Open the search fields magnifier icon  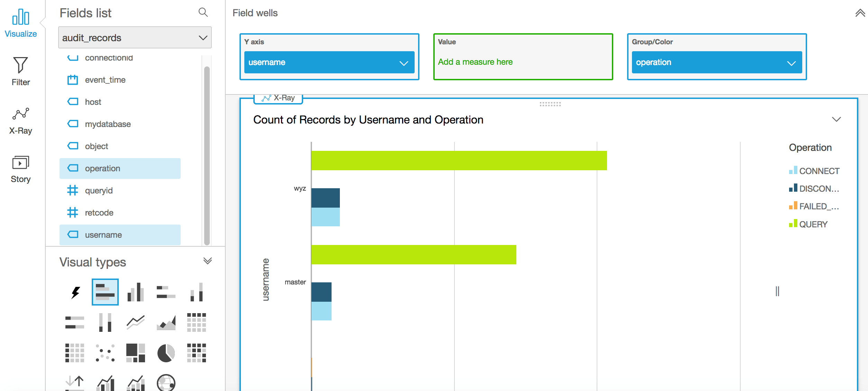203,13
